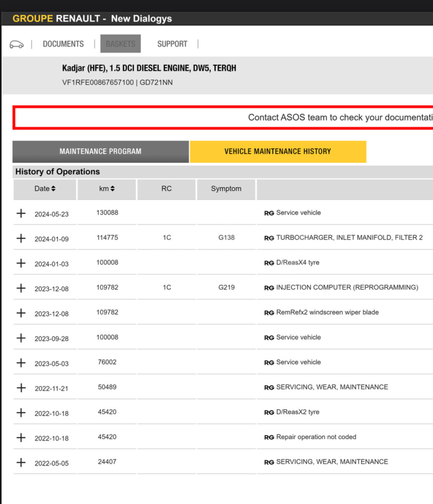Click SERVICING, WEAR, MAINTENANCE in the 50489 km row
433x504 pixels.
coord(332,387)
